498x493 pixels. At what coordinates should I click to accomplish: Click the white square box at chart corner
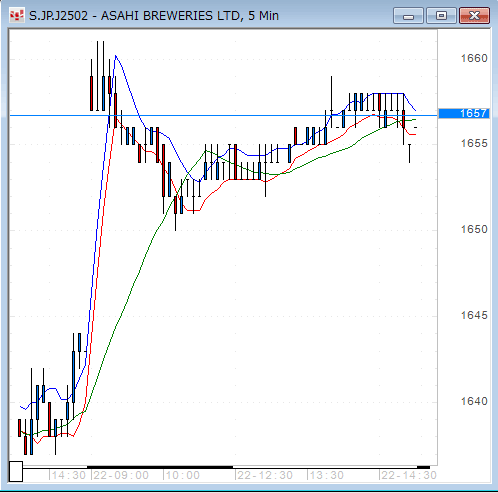[x=16, y=471]
